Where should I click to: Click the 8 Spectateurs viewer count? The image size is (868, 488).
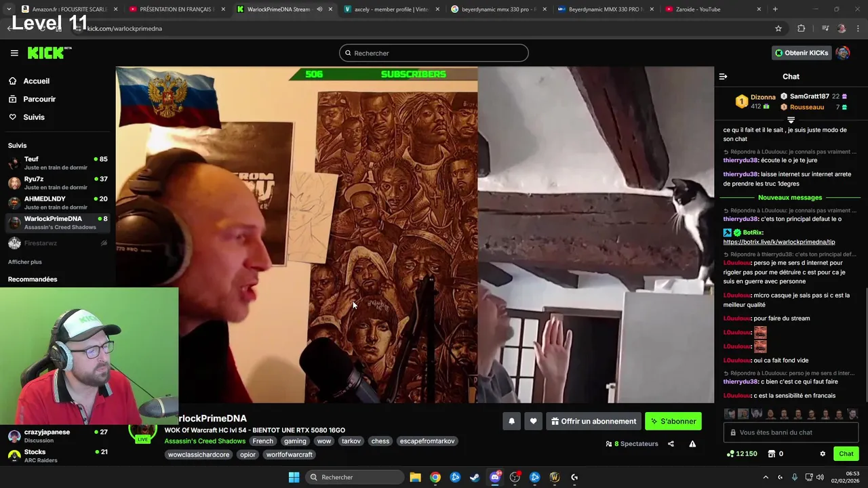pos(632,444)
